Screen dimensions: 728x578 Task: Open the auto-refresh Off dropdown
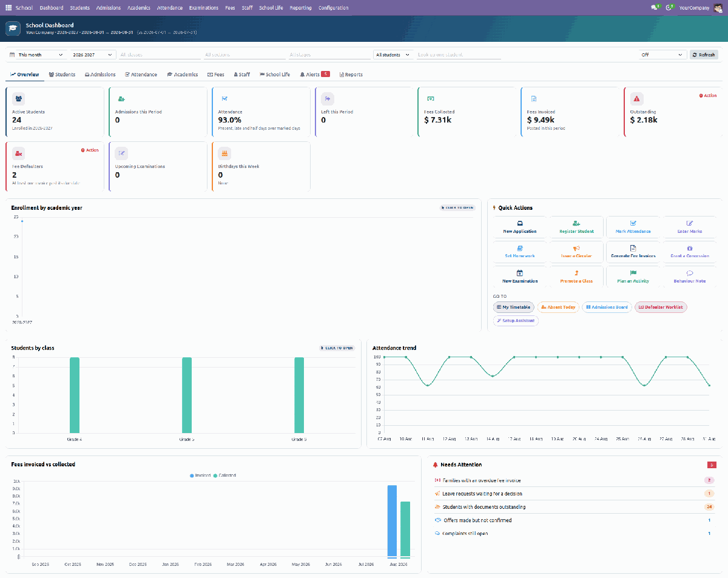pos(663,55)
